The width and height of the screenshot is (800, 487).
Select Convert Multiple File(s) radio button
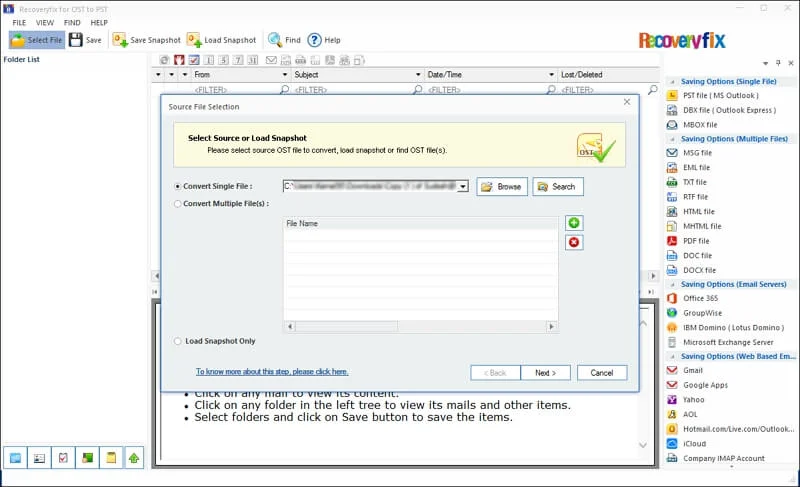click(x=178, y=204)
